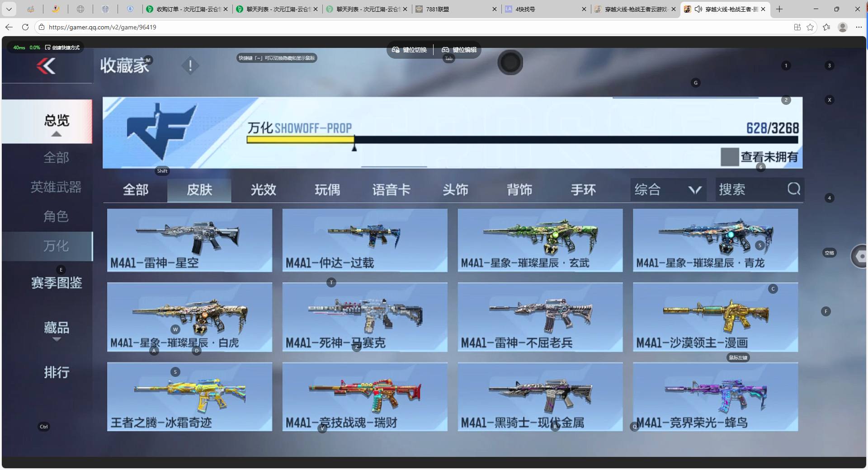Click the red double-chevron back icon

tap(46, 66)
